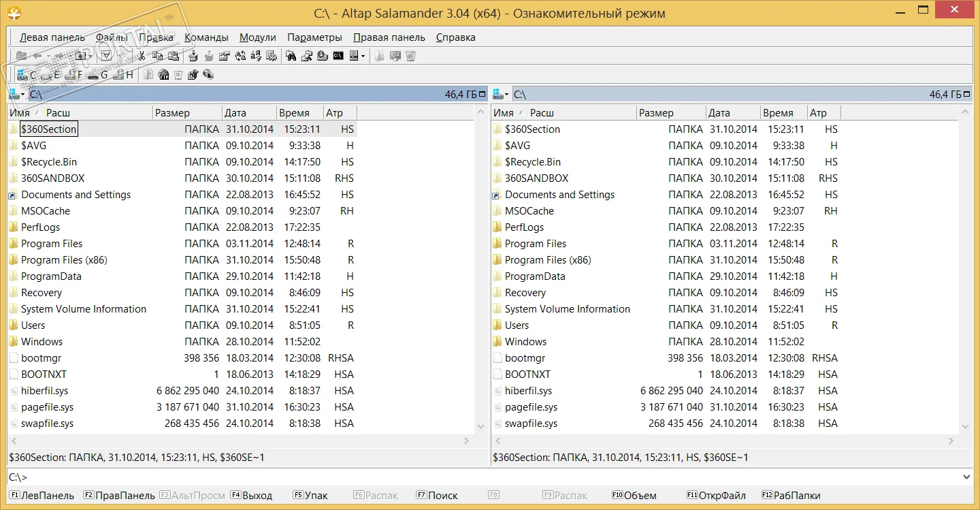Open the Левая панель menu
The image size is (980, 510).
52,37
